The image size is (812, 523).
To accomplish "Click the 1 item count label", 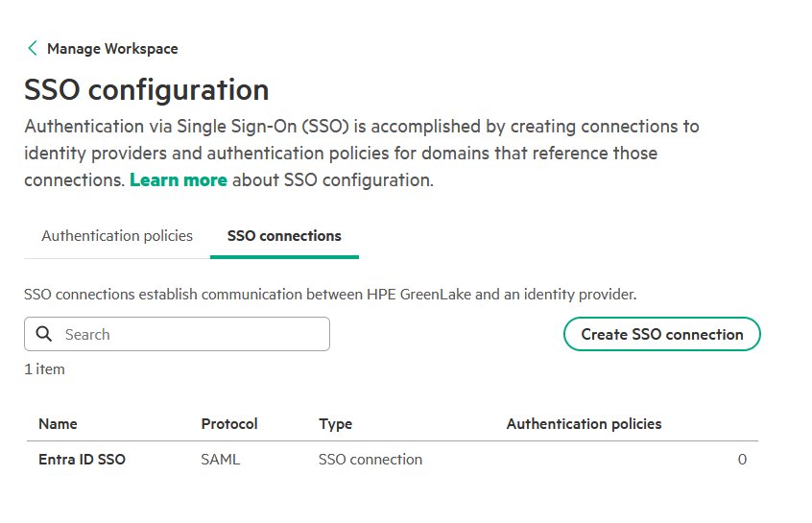I will click(44, 368).
